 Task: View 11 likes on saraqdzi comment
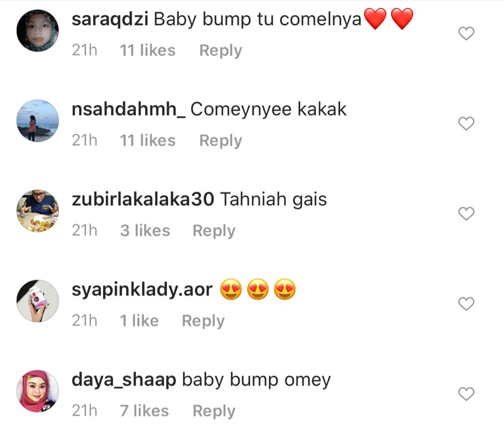pos(147,50)
